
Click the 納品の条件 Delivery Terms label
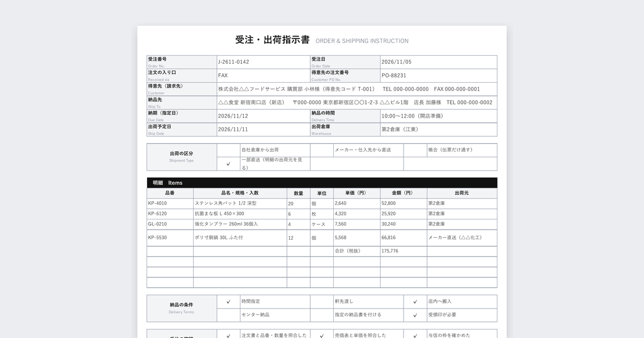point(181,307)
